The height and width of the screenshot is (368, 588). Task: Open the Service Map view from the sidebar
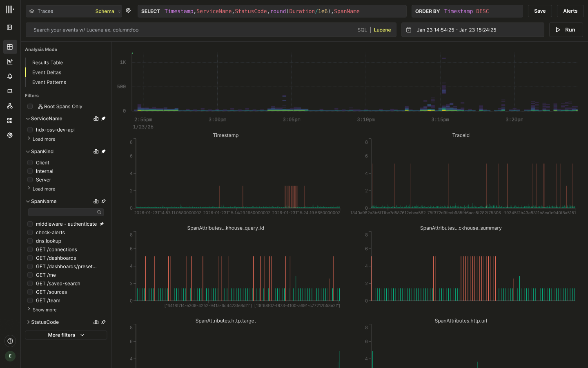pyautogui.click(x=9, y=106)
